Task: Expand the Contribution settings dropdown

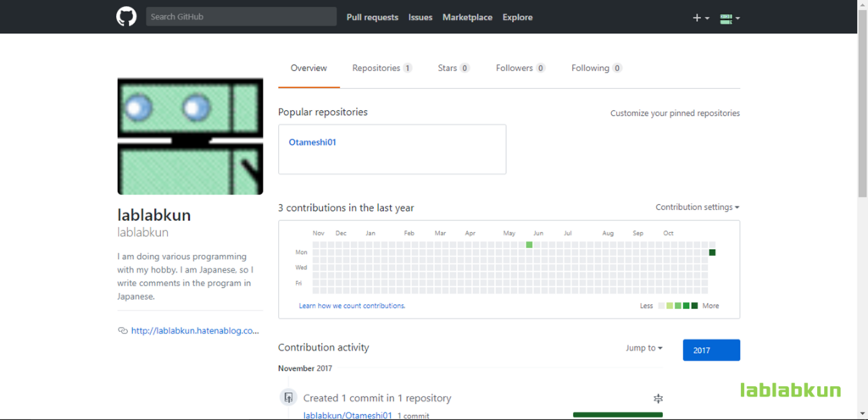Action: point(698,207)
